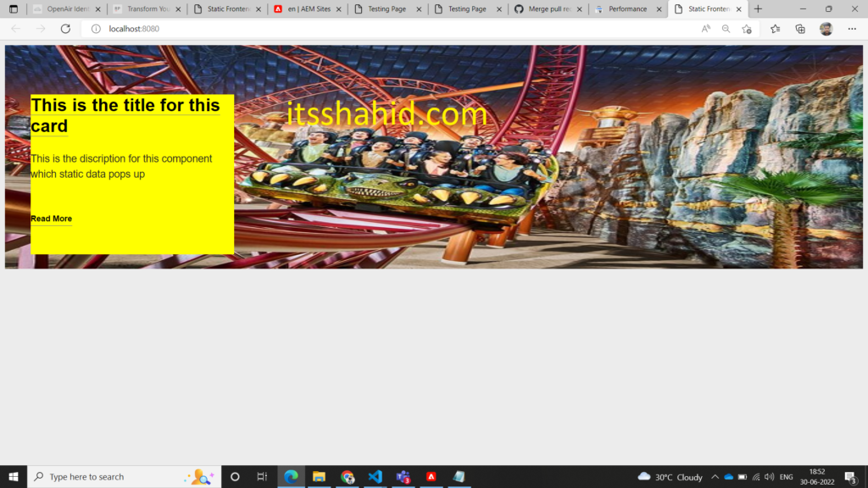Add this page to favorites star icon

tap(747, 29)
